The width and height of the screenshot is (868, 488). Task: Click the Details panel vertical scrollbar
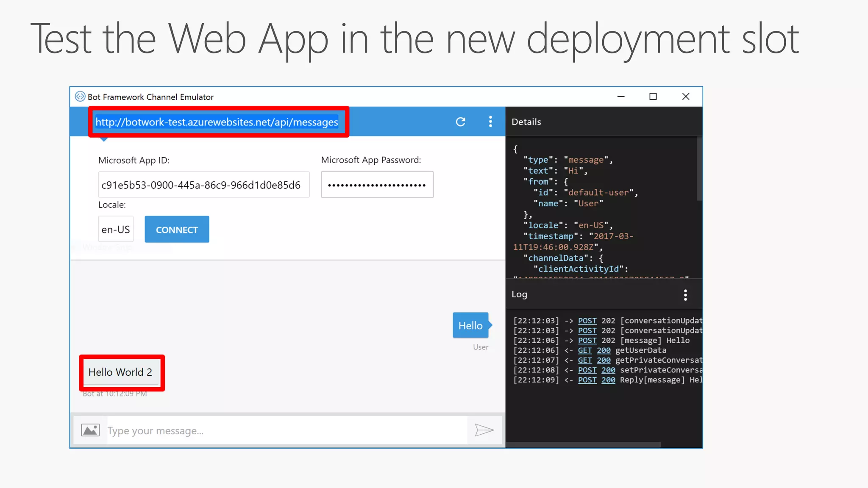pos(699,169)
